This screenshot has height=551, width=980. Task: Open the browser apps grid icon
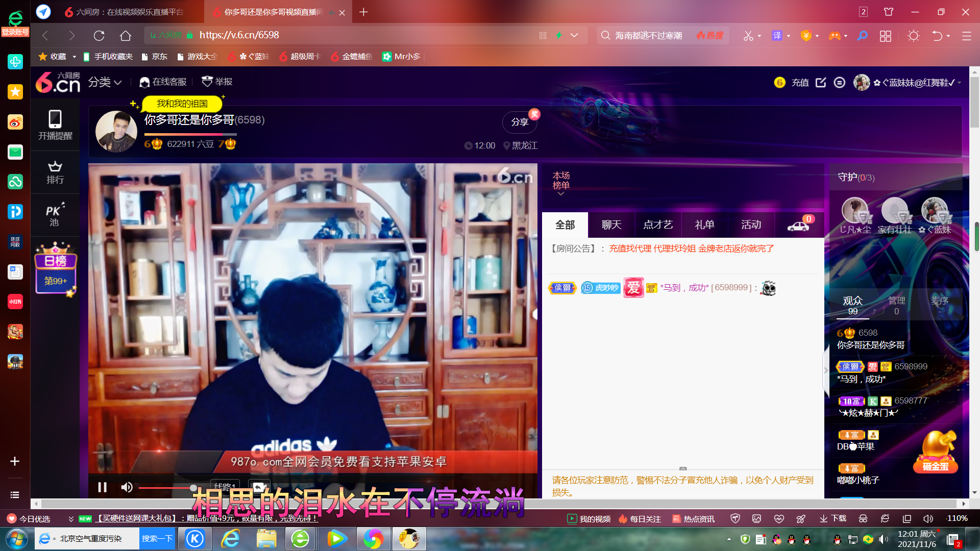886,36
